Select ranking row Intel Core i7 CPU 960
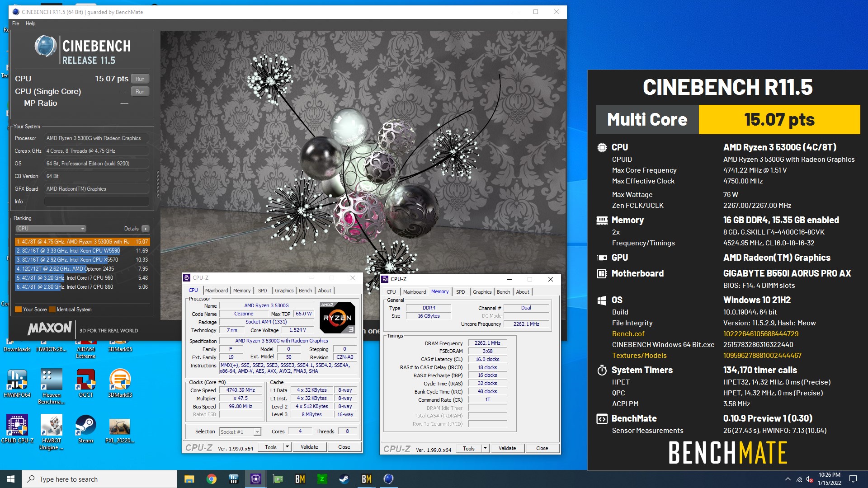The width and height of the screenshot is (868, 488). (82, 278)
